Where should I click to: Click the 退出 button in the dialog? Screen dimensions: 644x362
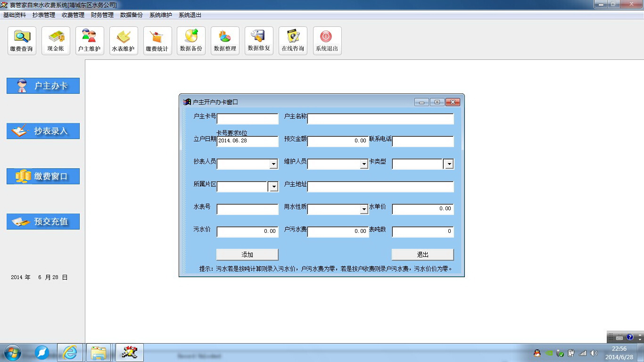tap(423, 255)
